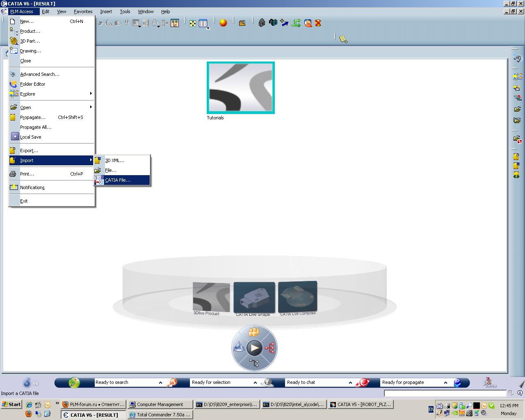Pick File… in the Import submenu
This screenshot has width=525, height=420.
click(x=122, y=170)
